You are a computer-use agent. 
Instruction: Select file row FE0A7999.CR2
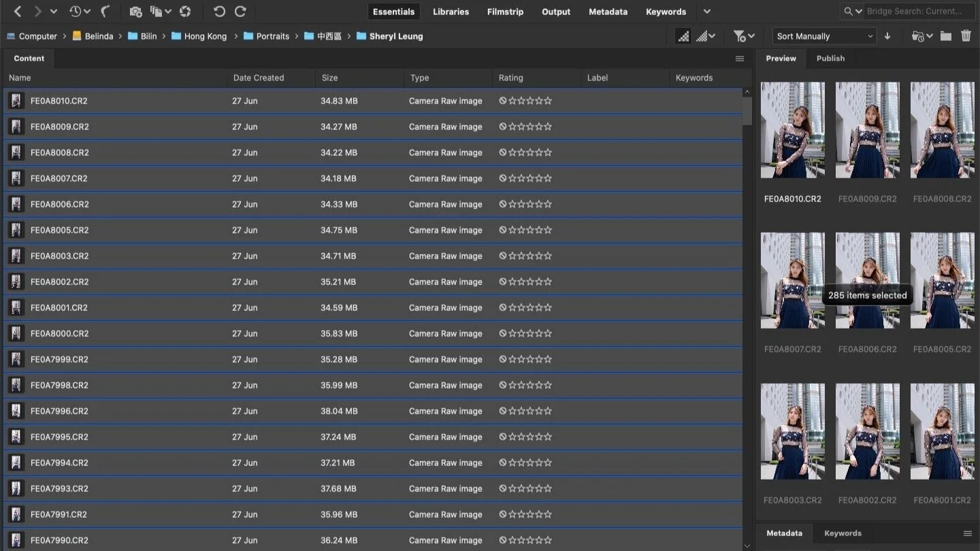(373, 359)
